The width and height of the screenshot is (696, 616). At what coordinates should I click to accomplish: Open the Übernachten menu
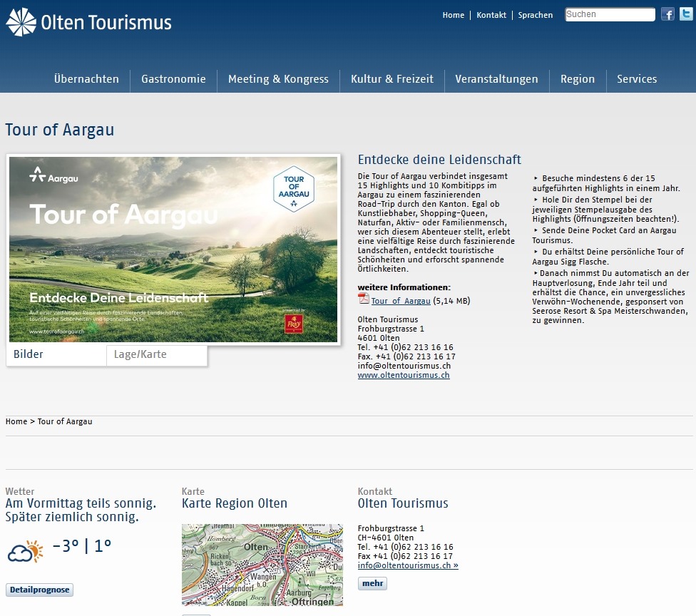point(86,79)
